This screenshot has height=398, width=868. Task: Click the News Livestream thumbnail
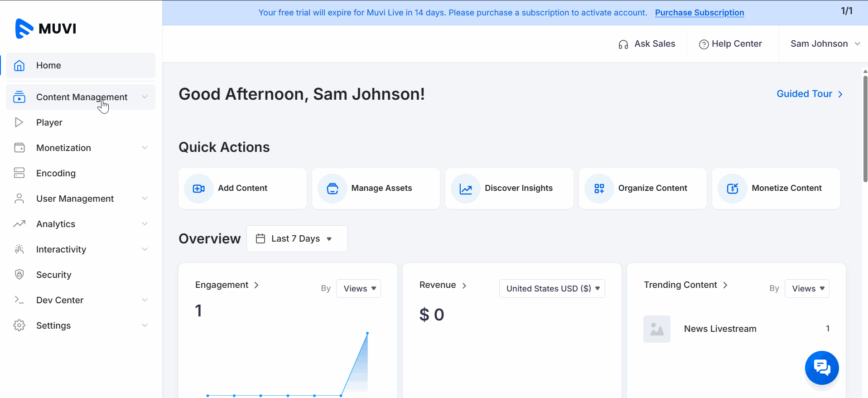[656, 329]
